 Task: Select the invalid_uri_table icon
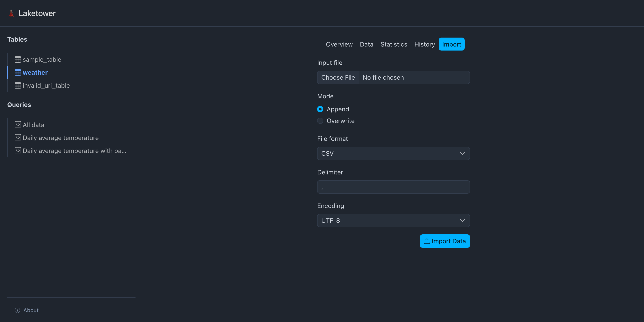[x=18, y=85]
